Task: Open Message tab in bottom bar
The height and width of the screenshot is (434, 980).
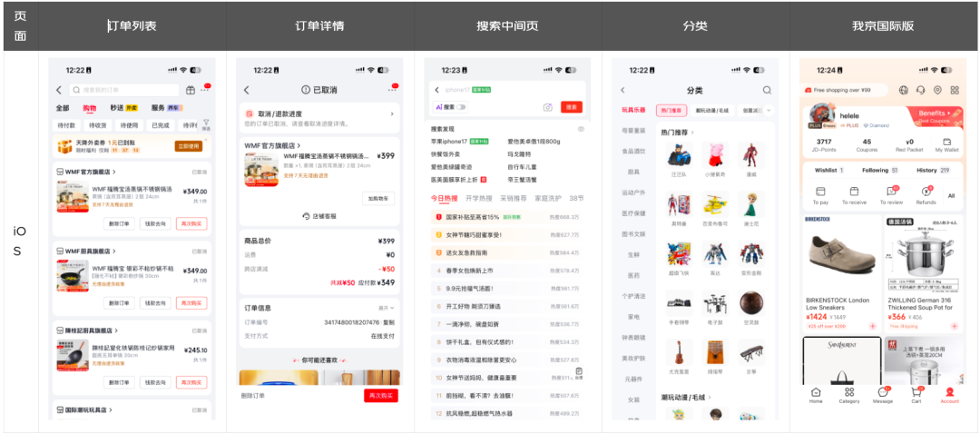Action: [x=883, y=395]
